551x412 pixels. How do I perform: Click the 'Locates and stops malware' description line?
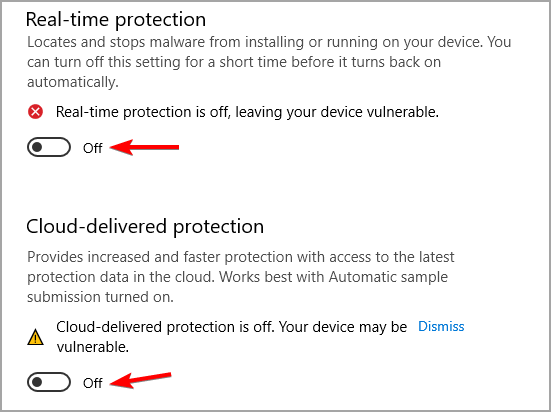[269, 42]
